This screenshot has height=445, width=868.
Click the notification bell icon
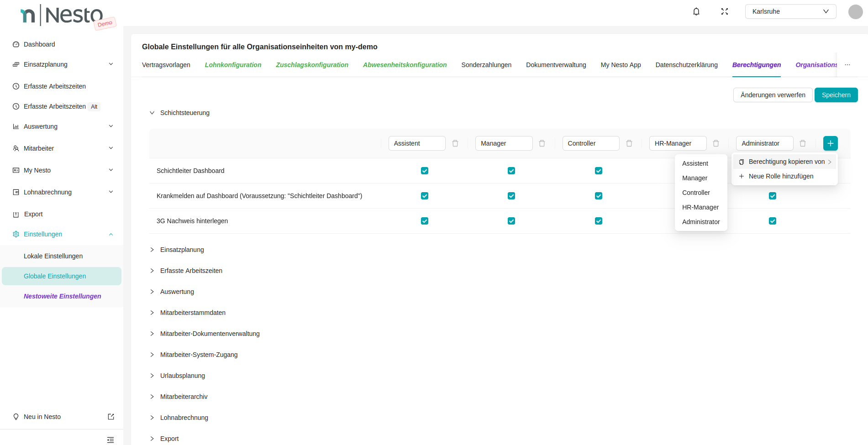click(x=696, y=11)
